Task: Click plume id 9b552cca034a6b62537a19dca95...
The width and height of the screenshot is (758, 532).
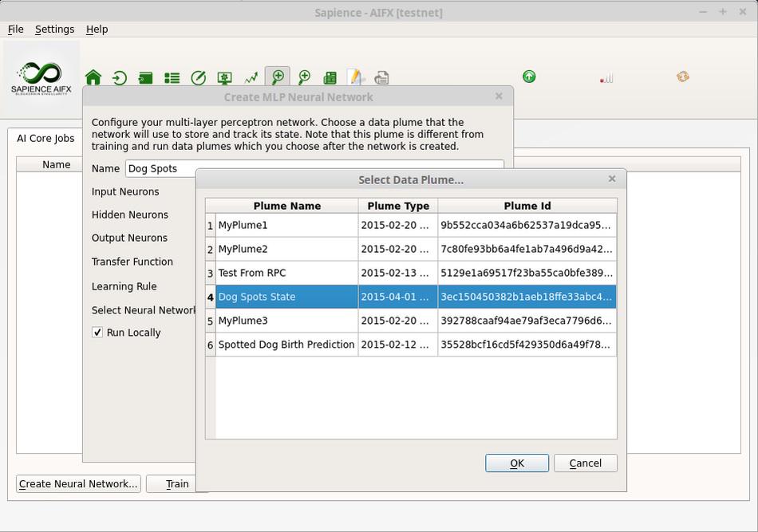Action: click(527, 225)
